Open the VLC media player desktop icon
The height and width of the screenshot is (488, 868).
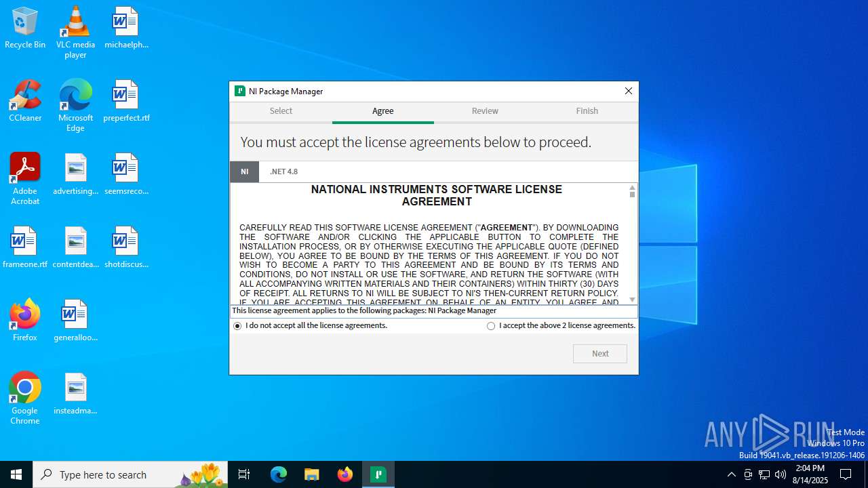click(75, 33)
